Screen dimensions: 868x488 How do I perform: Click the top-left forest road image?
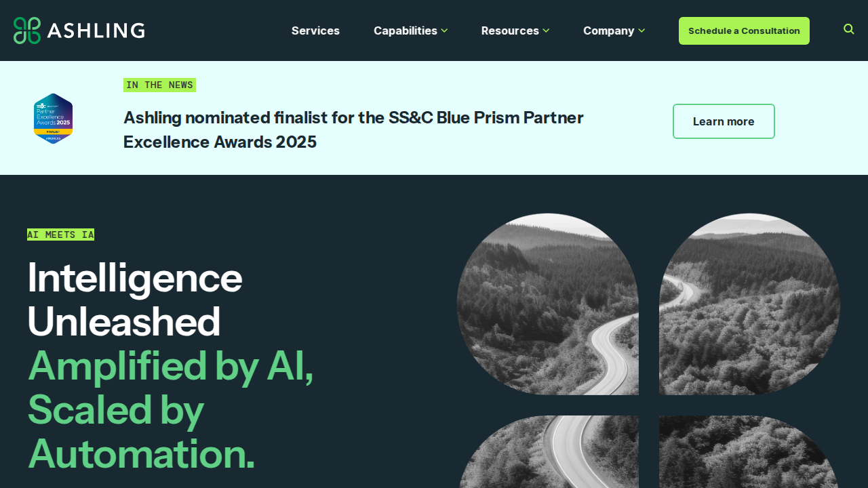548,304
